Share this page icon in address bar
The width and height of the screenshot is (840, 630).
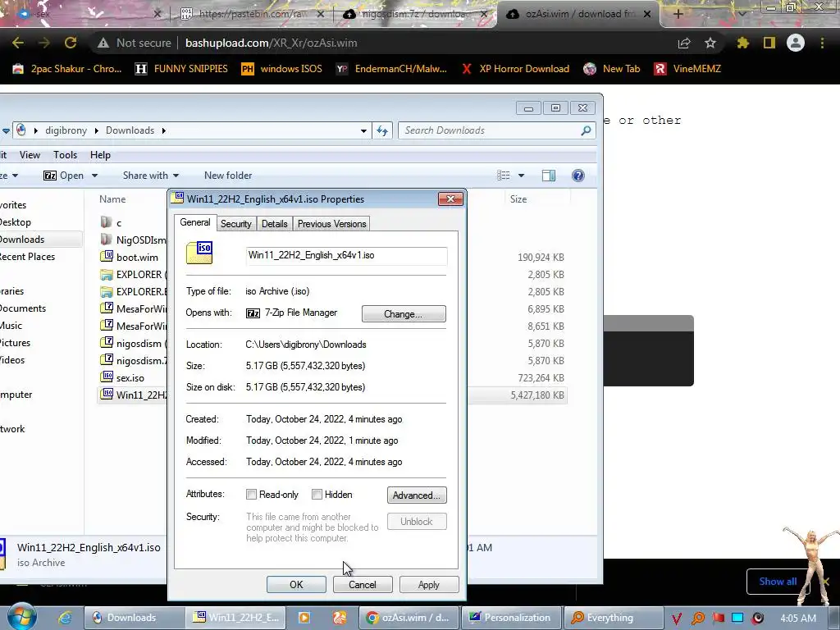(684, 43)
